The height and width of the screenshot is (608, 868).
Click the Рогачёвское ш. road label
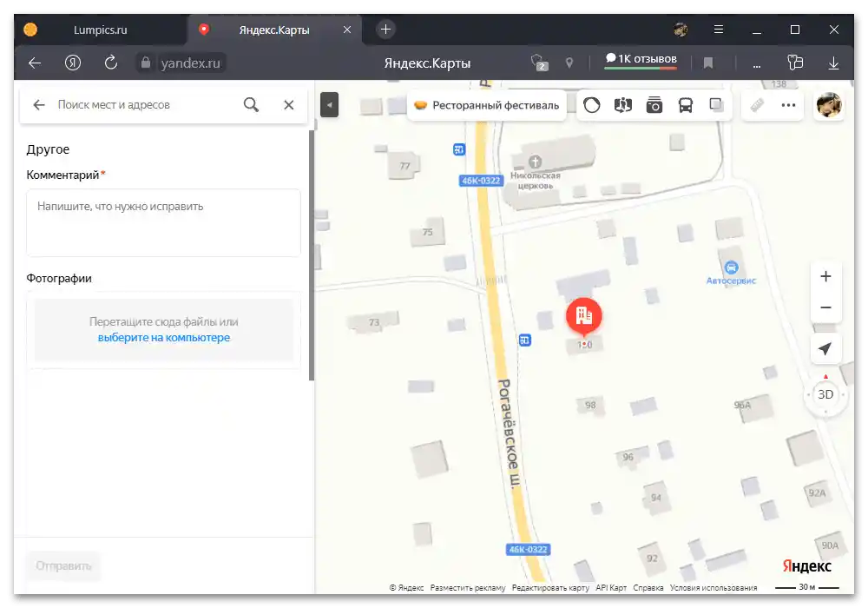510,433
